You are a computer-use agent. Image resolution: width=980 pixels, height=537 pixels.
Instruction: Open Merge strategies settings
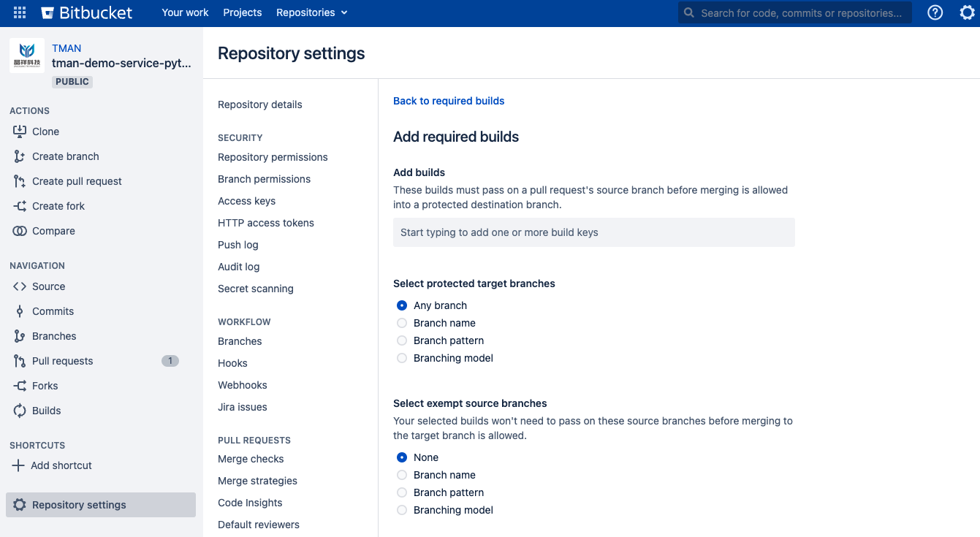tap(257, 481)
